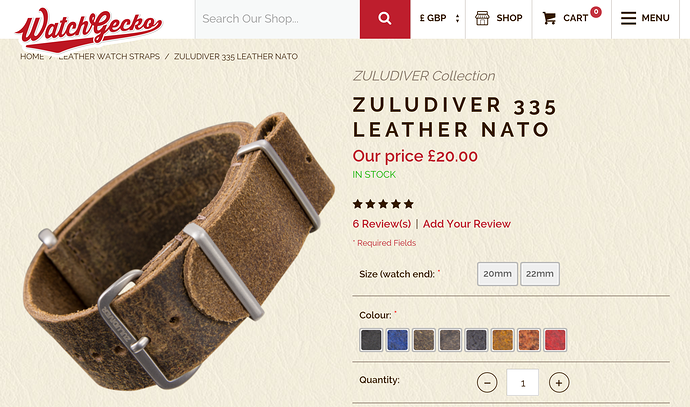Increase quantity with the plus button

(x=559, y=383)
